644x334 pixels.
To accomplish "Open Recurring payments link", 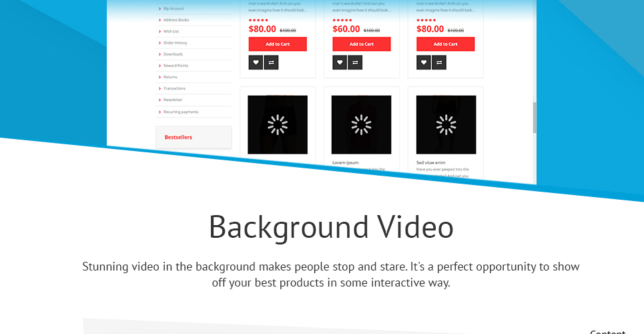I will point(181,112).
